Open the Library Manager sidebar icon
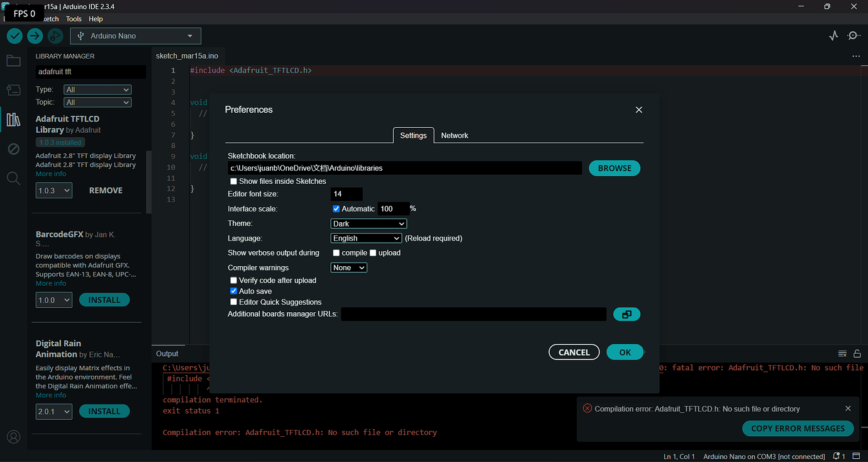Image resolution: width=868 pixels, height=462 pixels. point(13,120)
